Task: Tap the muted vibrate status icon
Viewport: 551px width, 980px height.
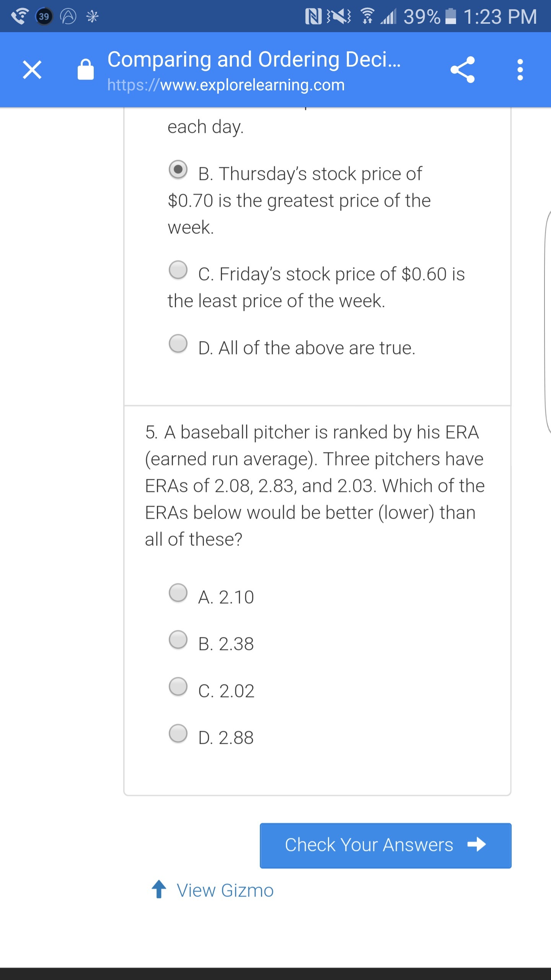Action: [339, 16]
